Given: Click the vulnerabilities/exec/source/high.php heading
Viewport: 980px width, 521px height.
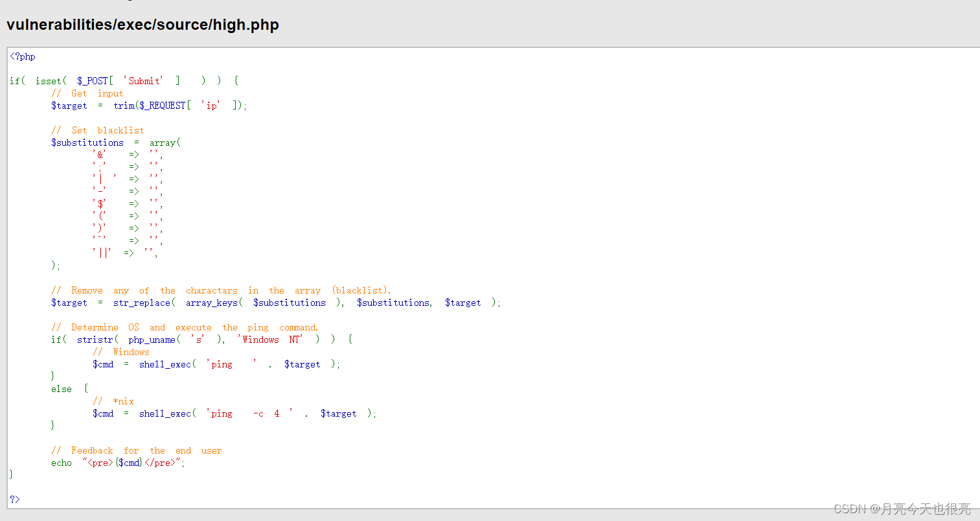Looking at the screenshot, I should coord(142,25).
